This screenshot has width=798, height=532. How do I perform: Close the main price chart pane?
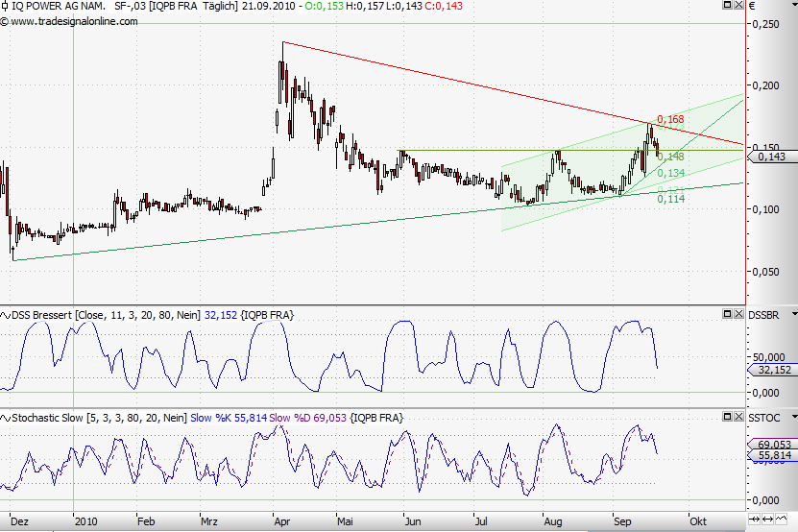(739, 5)
